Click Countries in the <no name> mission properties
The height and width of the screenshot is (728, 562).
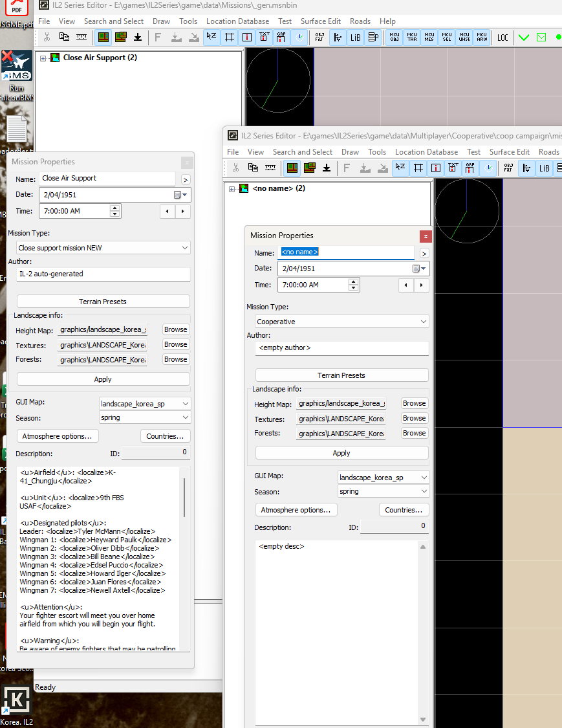pos(404,510)
